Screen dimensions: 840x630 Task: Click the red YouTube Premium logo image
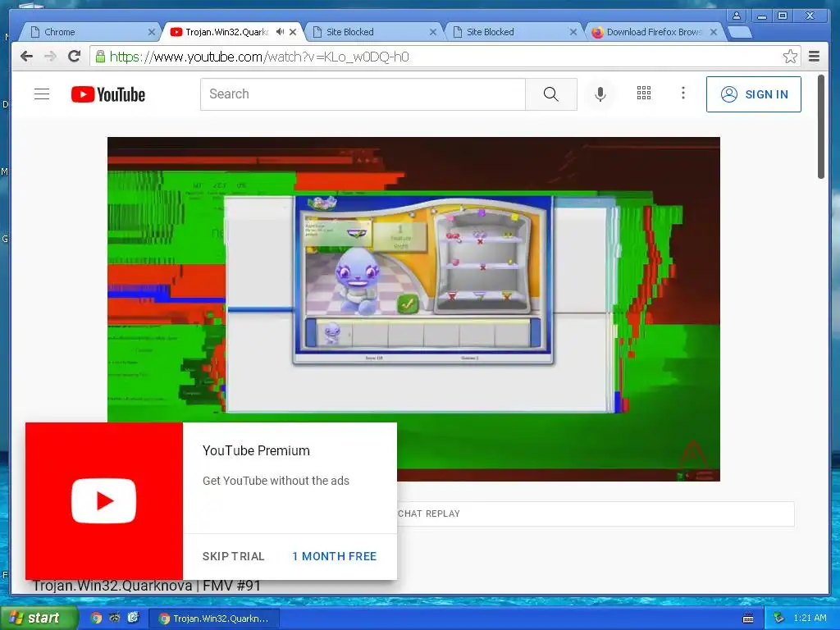[x=104, y=501]
